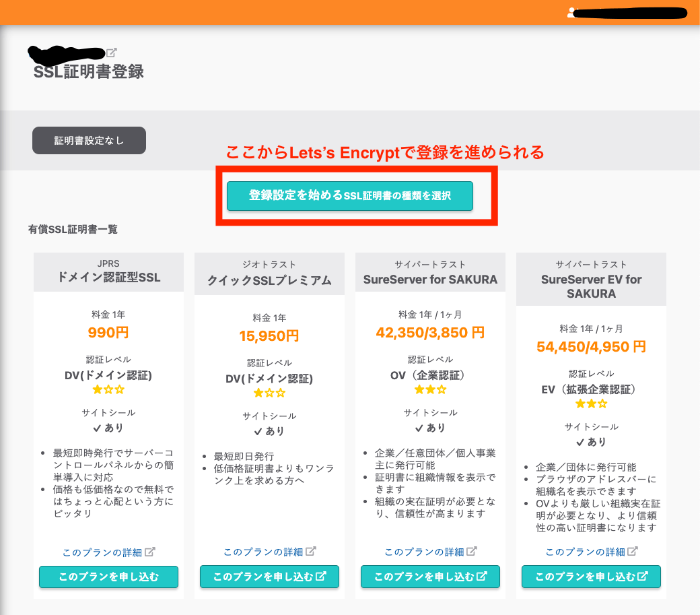The height and width of the screenshot is (615, 700).
Task: Click the user account icon in orange header
Action: 571,13
